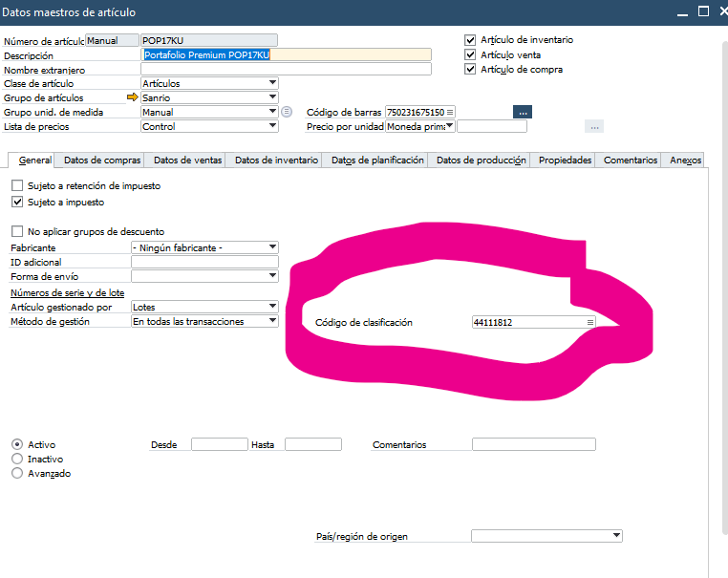Click the blue ellipsis button next to barcode
Image resolution: width=728 pixels, height=578 pixels.
(522, 113)
